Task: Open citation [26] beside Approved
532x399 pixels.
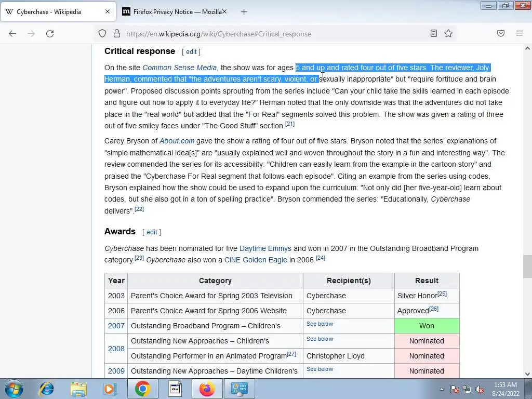Action: point(434,309)
